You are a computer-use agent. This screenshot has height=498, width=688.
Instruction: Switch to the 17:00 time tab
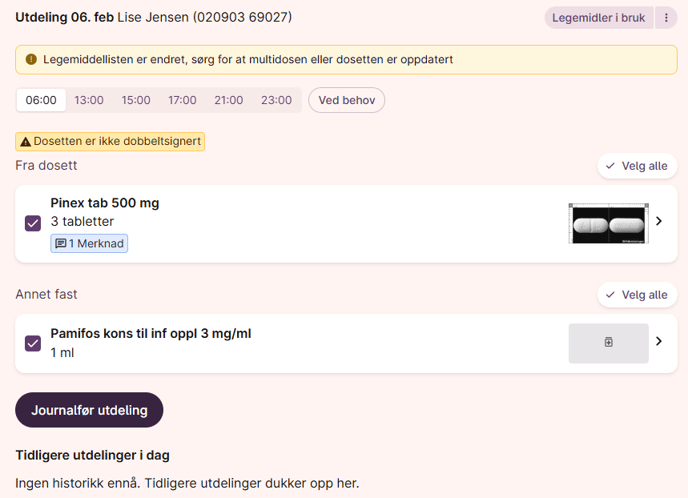coord(183,100)
